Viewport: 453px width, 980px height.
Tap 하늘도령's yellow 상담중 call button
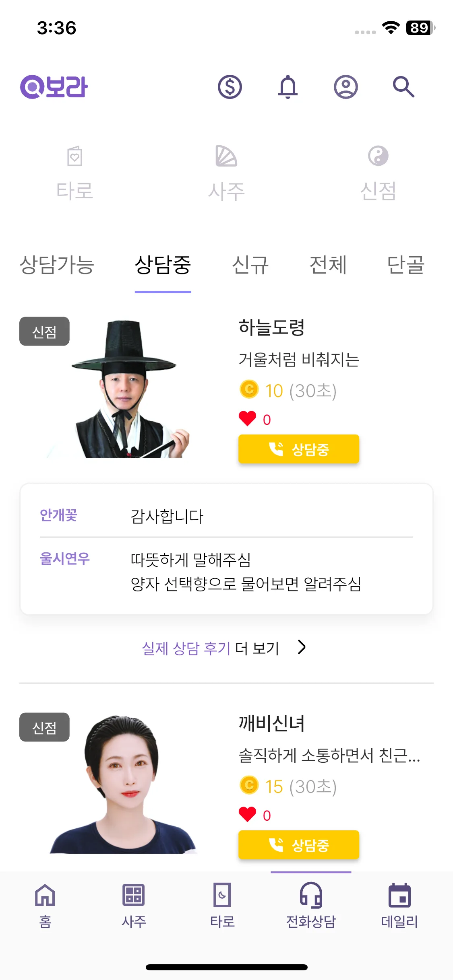click(x=299, y=449)
